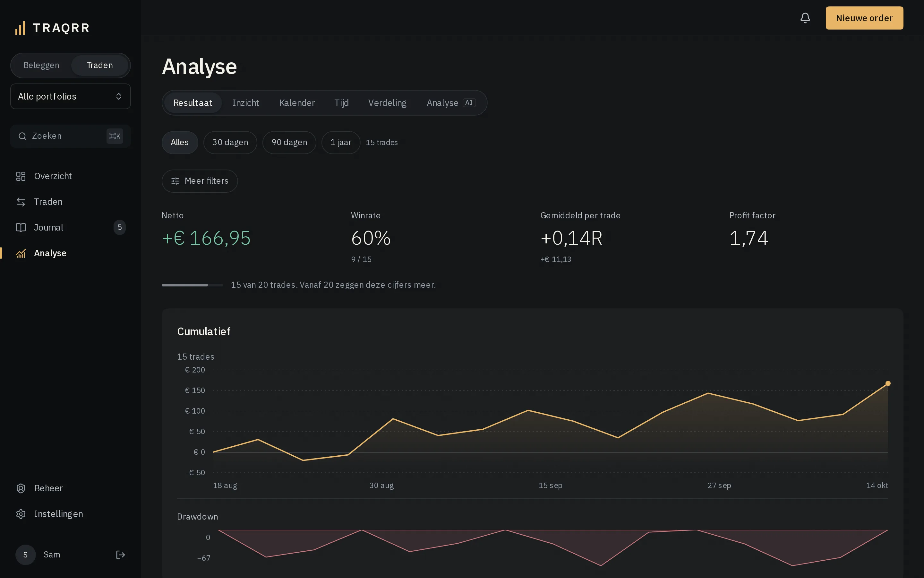The height and width of the screenshot is (578, 924).
Task: Click the Nieuwe order button
Action: click(x=864, y=18)
